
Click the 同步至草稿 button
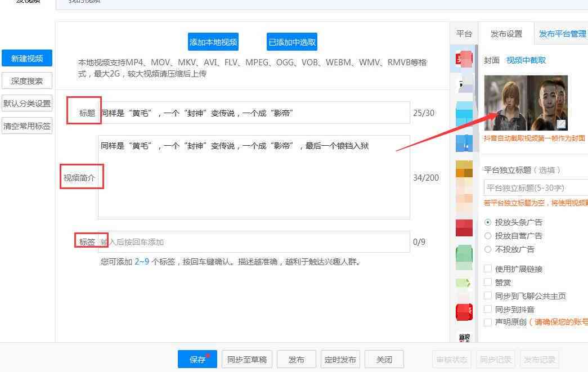[x=247, y=360]
